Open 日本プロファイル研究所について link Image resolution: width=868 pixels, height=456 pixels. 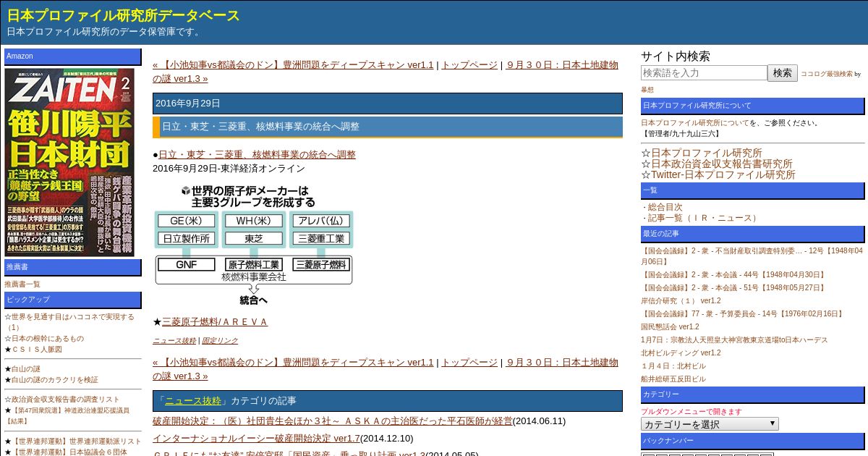click(x=695, y=123)
